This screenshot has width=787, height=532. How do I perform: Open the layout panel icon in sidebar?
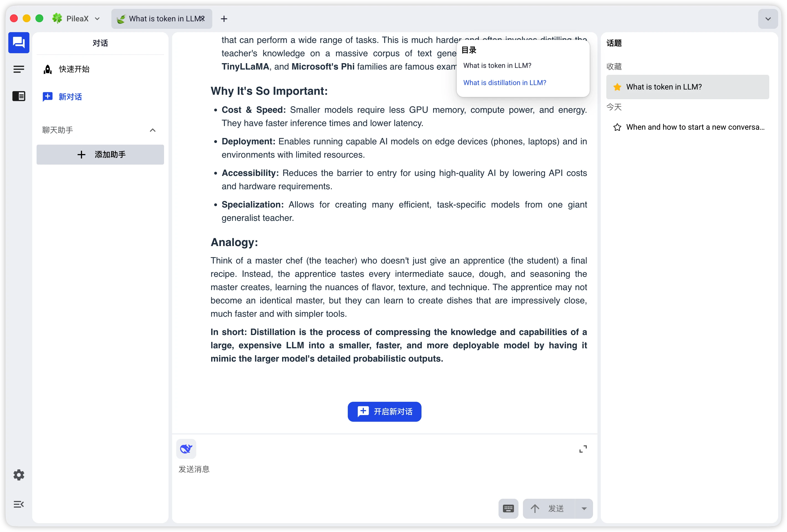[19, 96]
